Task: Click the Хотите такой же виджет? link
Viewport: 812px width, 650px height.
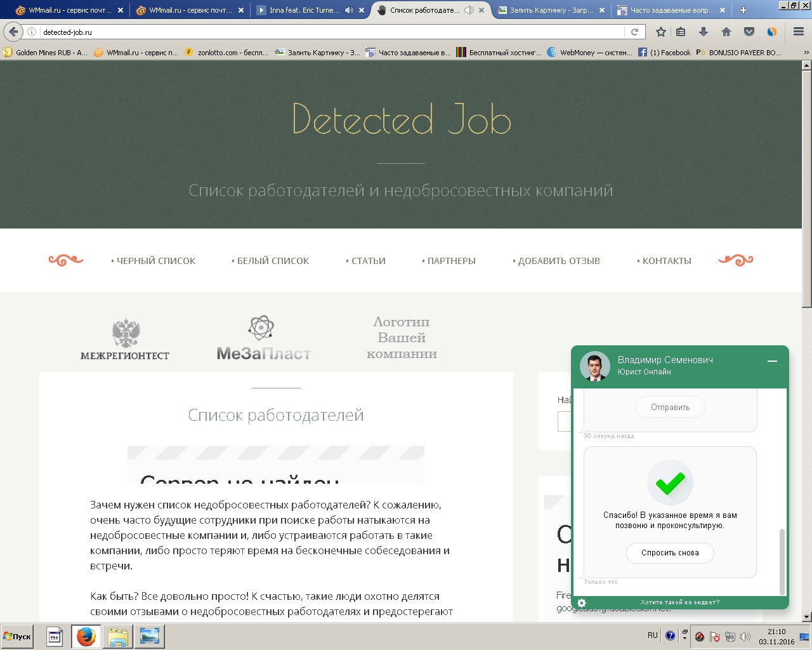Action: [x=680, y=602]
